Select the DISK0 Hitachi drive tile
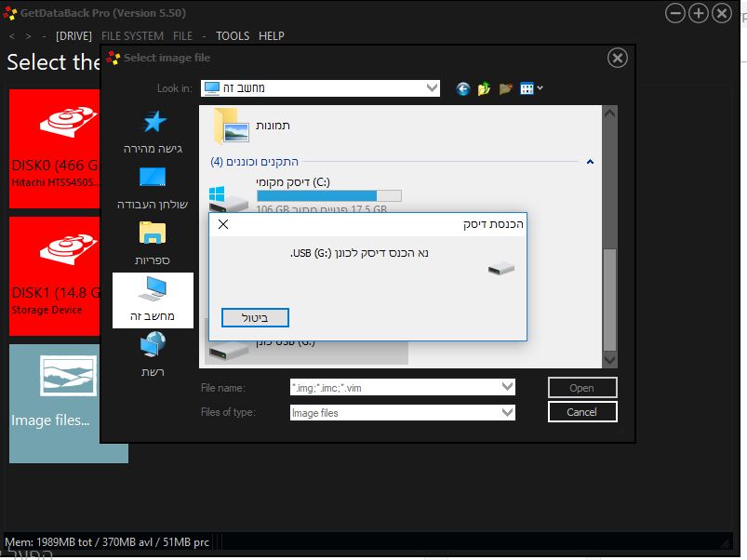 click(x=54, y=149)
